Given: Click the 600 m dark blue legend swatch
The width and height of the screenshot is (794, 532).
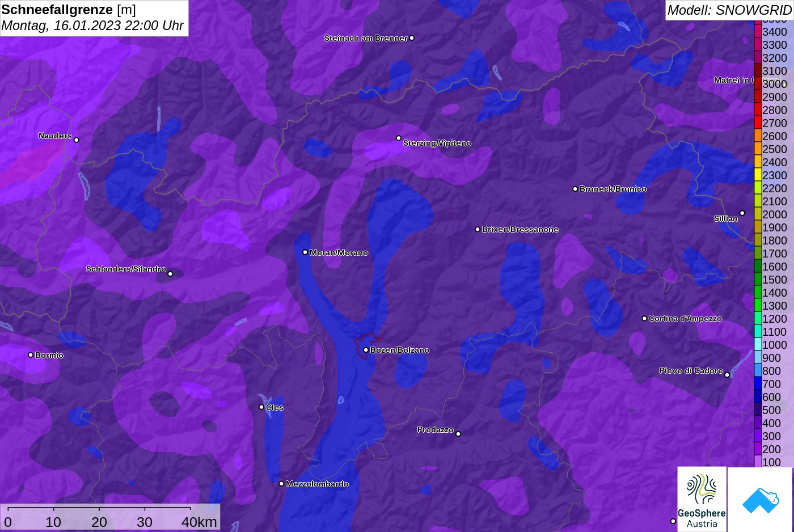Looking at the screenshot, I should [758, 396].
